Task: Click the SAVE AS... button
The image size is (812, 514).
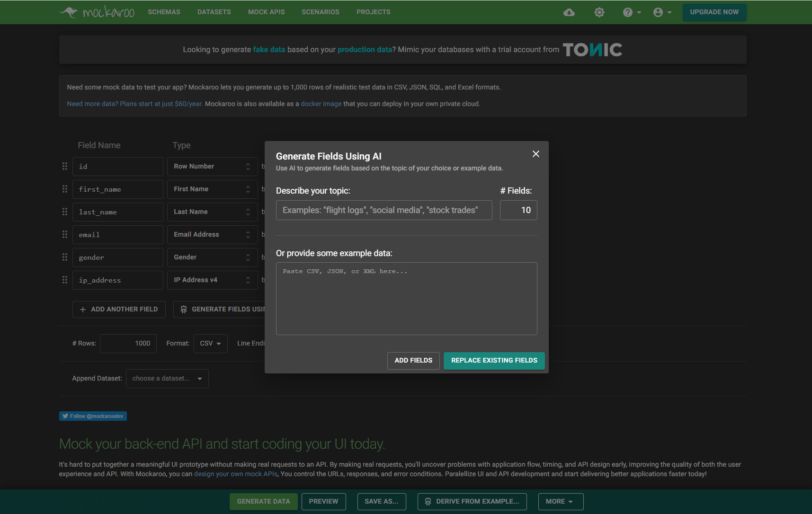Action: (382, 502)
